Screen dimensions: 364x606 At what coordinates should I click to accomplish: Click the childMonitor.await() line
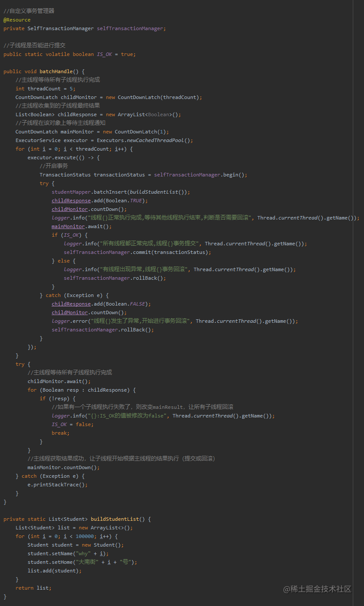click(x=59, y=381)
